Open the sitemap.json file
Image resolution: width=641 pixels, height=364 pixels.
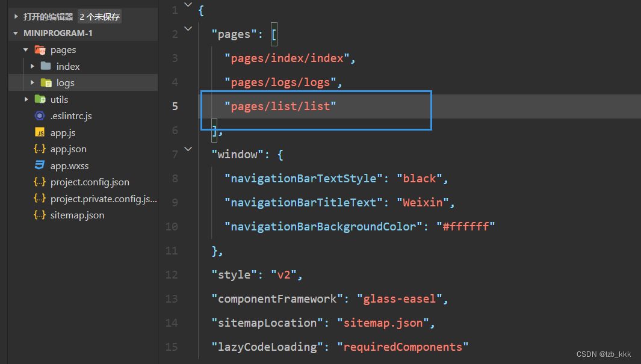tap(77, 215)
